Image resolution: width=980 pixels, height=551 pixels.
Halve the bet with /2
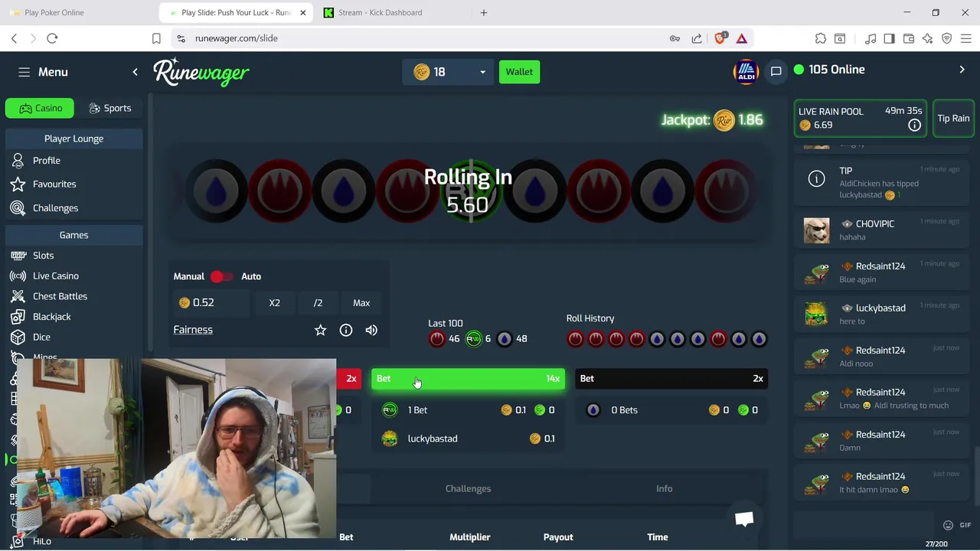pyautogui.click(x=318, y=303)
